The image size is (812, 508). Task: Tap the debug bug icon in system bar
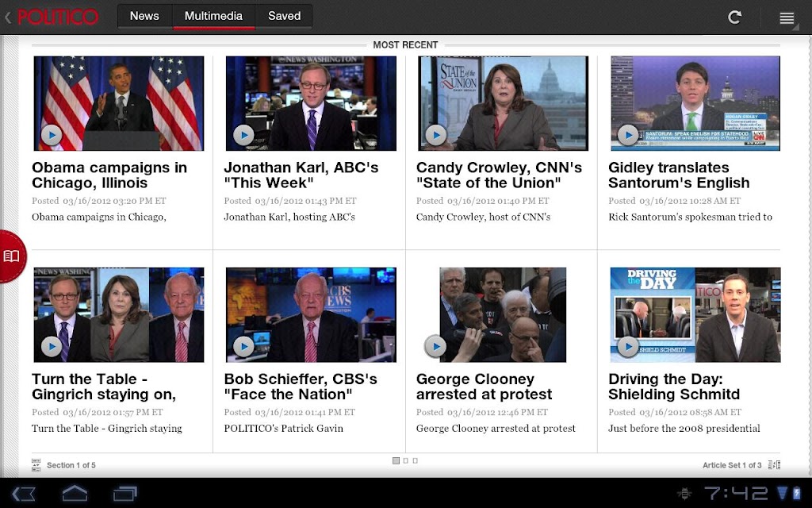(x=684, y=493)
